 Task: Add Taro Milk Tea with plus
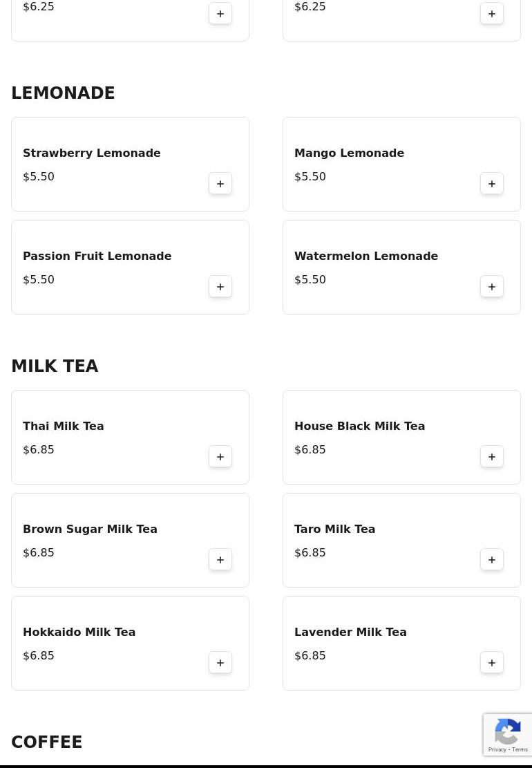click(x=492, y=559)
